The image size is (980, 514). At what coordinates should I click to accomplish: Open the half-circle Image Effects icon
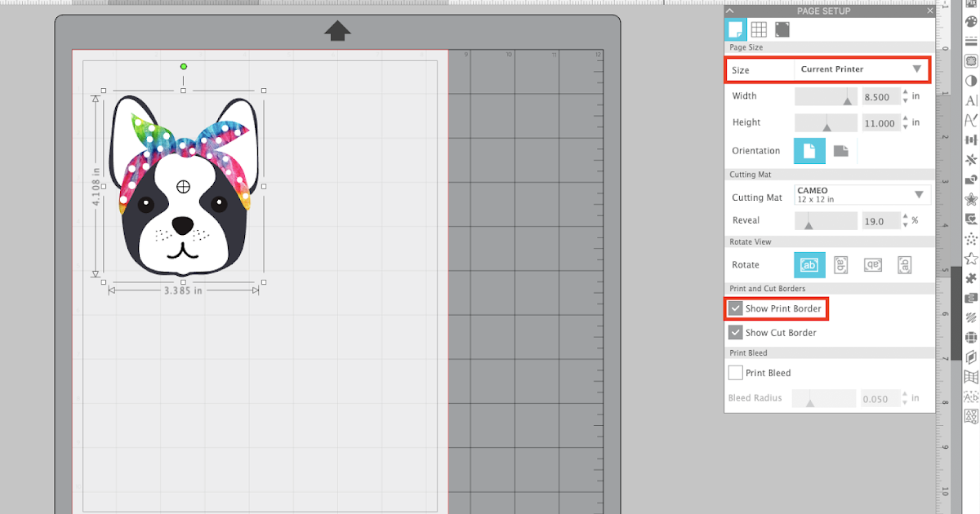971,81
